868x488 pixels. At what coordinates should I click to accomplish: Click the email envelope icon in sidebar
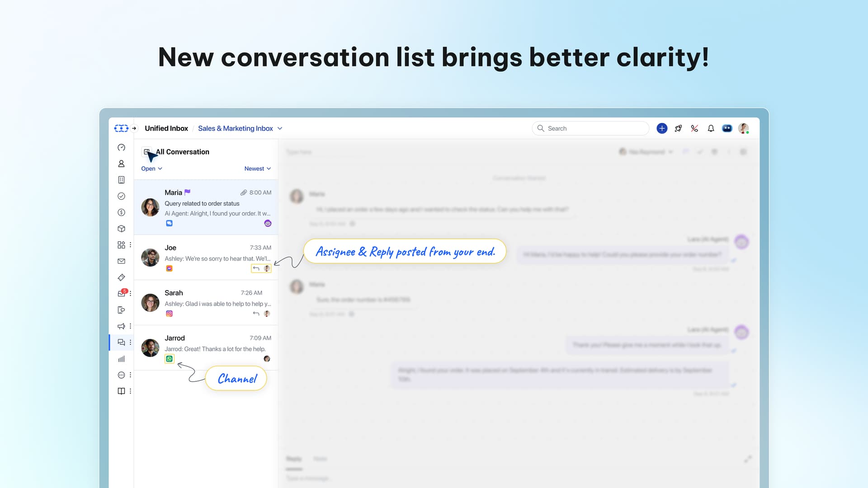(121, 261)
